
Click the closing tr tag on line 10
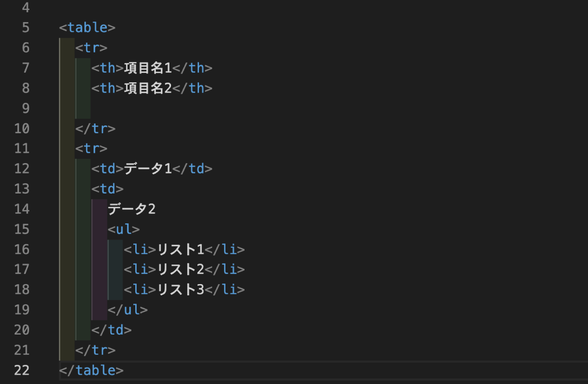tap(95, 128)
